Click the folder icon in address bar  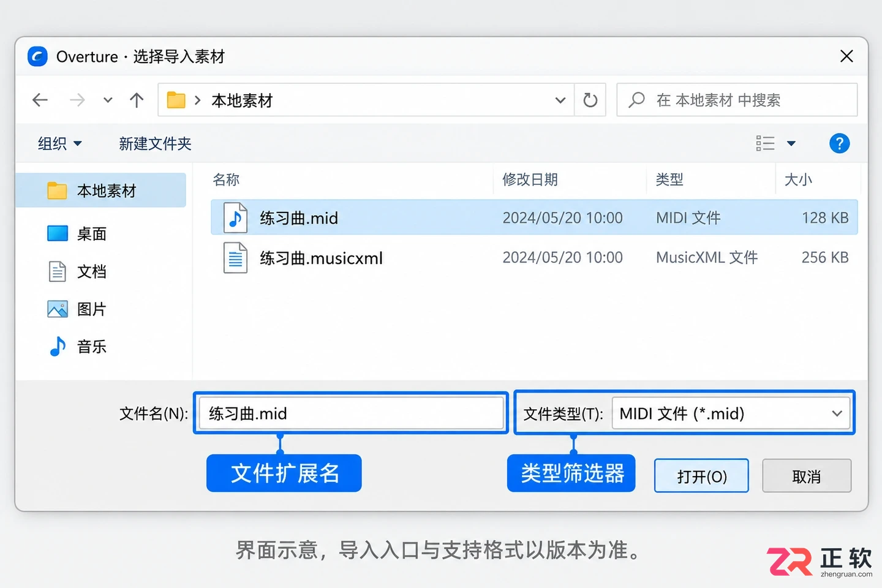[x=176, y=100]
